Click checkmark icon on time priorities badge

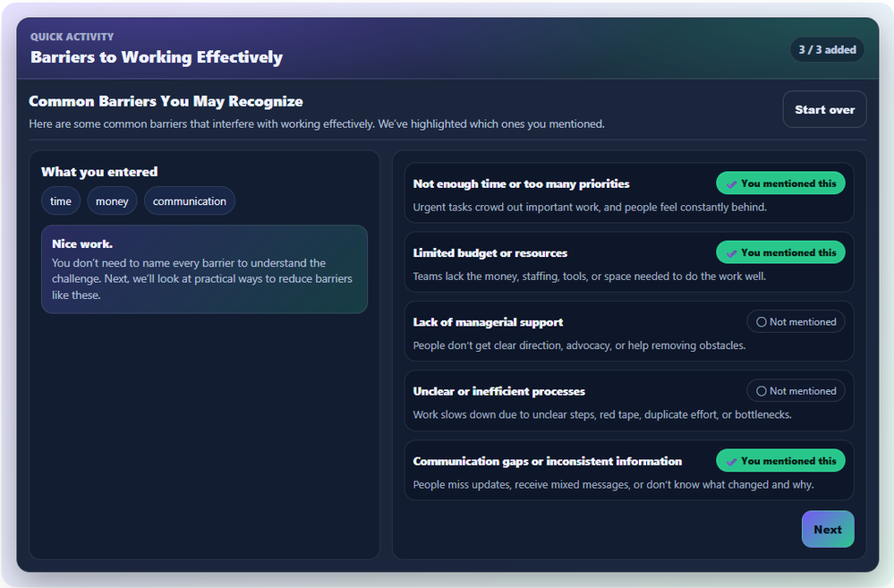pyautogui.click(x=732, y=183)
